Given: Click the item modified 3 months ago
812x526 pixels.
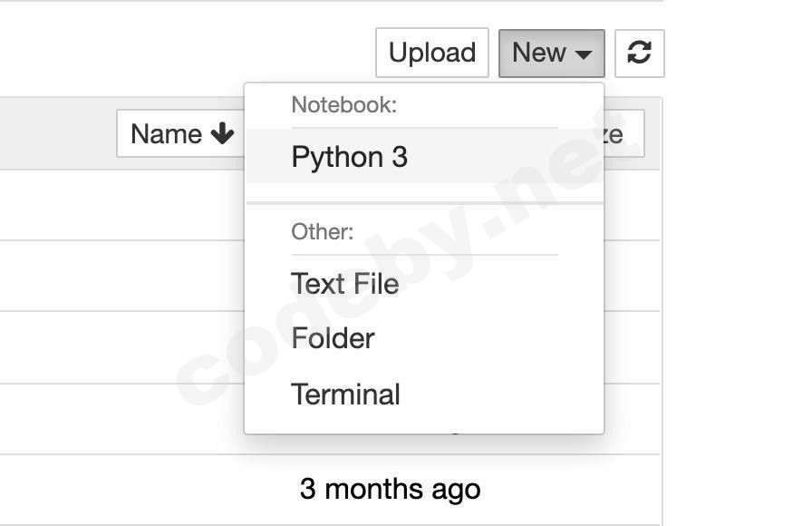Looking at the screenshot, I should [x=391, y=488].
